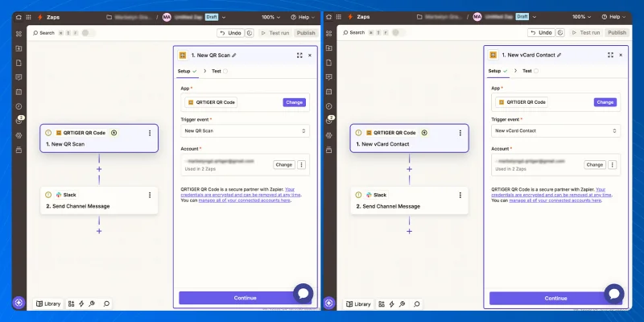The height and width of the screenshot is (322, 644).
Task: Click the history icon beside Undo, right window
Action: tap(560, 32)
